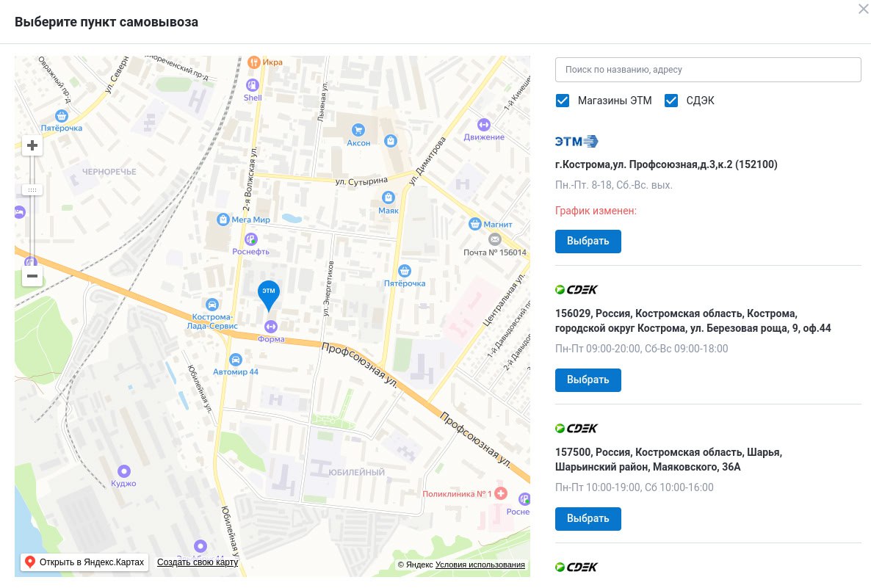This screenshot has width=871, height=588.
Task: Choose the ЭТМ Профсоюзная pickup point with Выбрать
Action: pos(588,241)
